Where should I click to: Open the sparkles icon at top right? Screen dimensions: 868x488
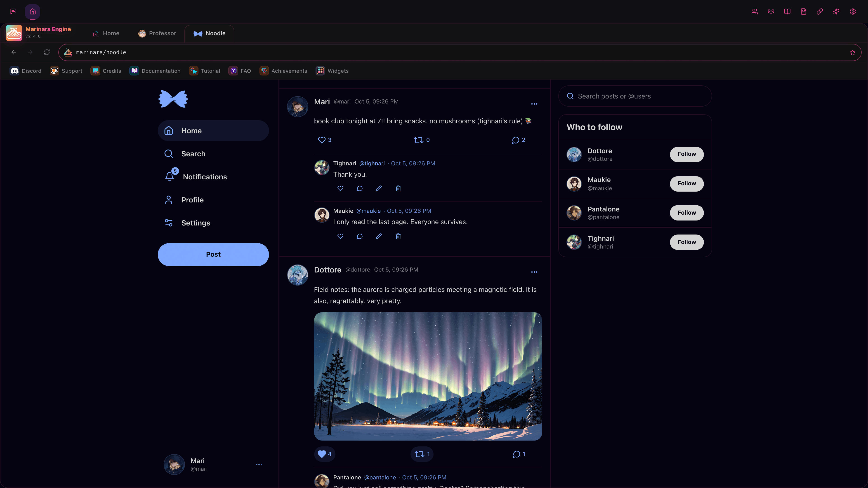[836, 12]
